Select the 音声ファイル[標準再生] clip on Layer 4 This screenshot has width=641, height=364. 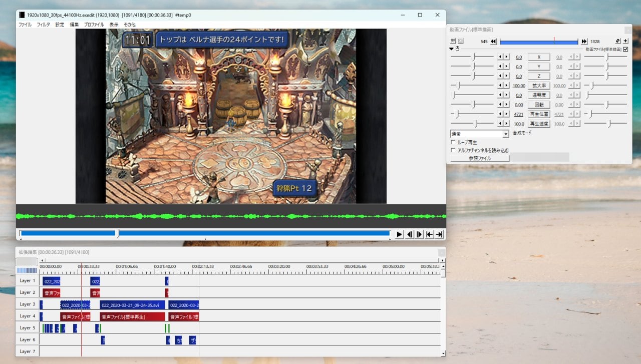click(x=132, y=316)
